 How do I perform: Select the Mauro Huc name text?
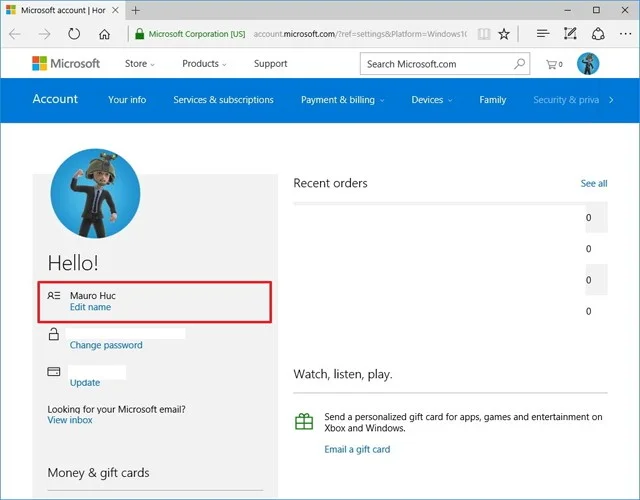(93, 296)
